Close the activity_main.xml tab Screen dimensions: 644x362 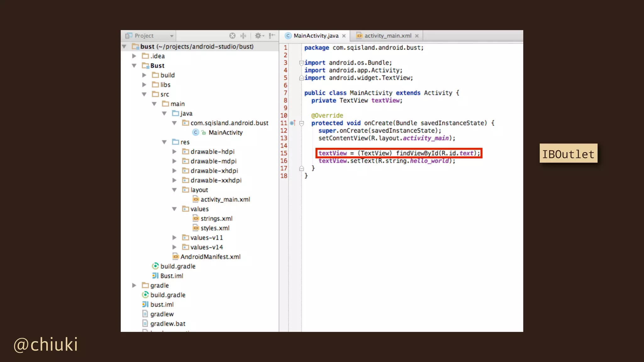coord(417,36)
